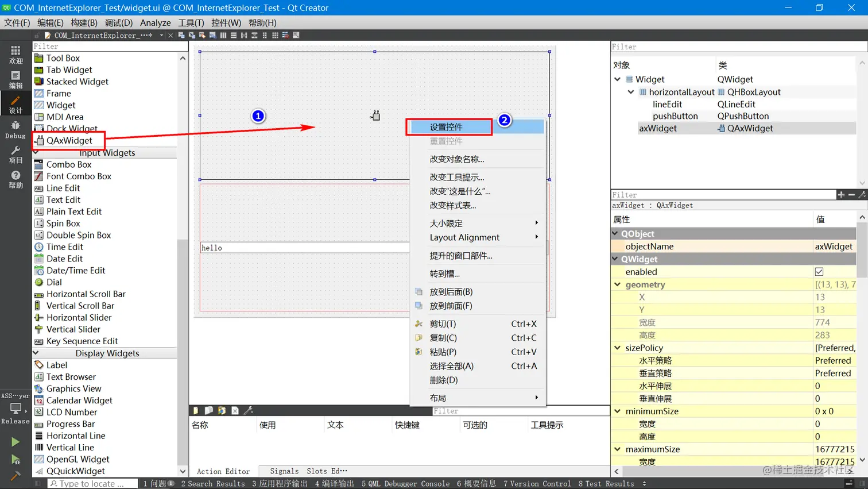Switch to Design (设计) mode in sidebar
The width and height of the screenshot is (868, 489).
tap(15, 105)
